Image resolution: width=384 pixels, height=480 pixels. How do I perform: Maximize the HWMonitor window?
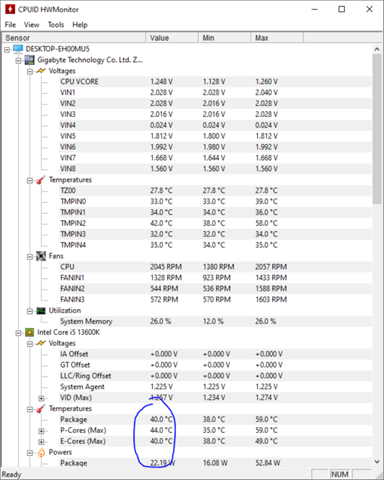(x=342, y=9)
